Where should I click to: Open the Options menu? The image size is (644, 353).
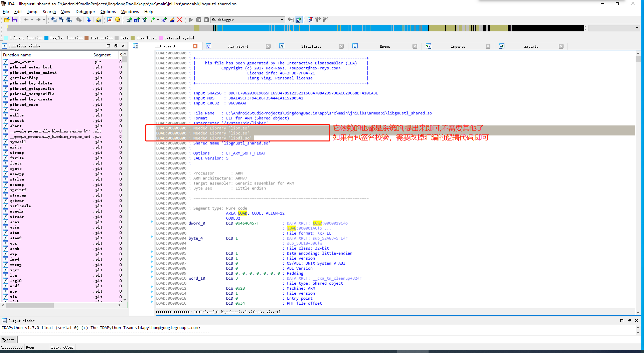click(x=108, y=12)
